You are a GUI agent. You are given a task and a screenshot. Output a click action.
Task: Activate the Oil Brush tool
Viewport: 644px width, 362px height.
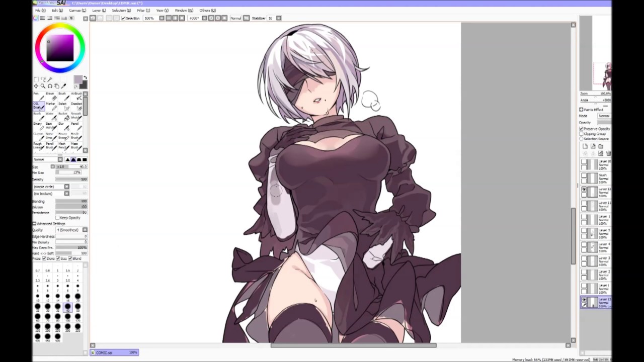tap(38, 106)
